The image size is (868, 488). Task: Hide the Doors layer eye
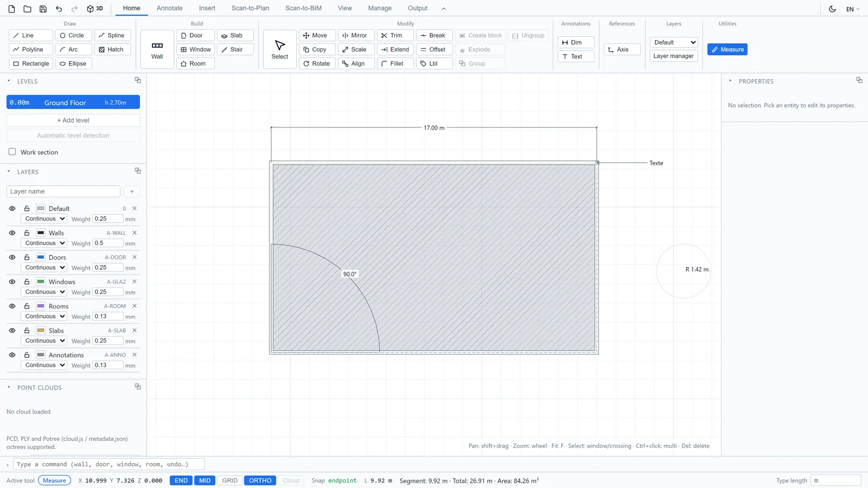(12, 257)
